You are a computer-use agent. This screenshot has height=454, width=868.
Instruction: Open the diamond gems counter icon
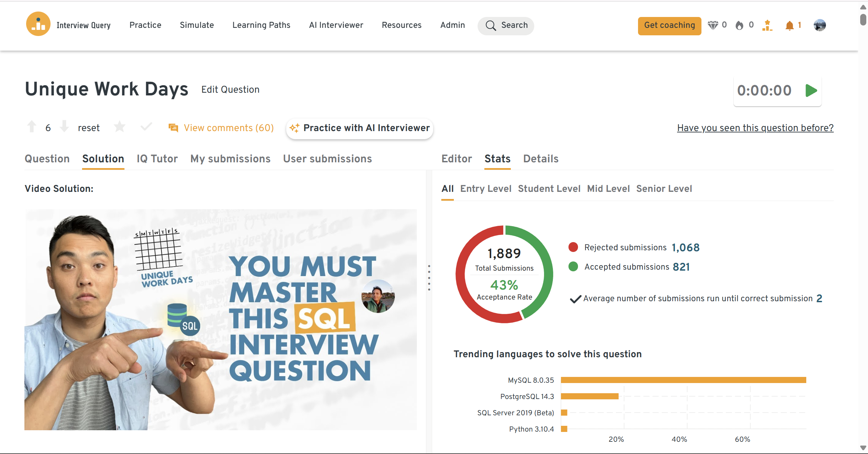(x=713, y=25)
